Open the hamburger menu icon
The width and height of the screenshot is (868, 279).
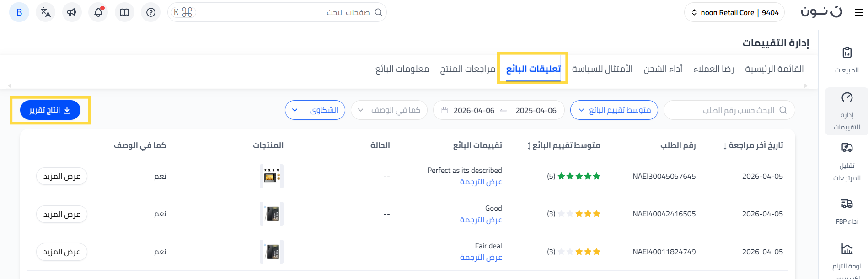pos(859,13)
